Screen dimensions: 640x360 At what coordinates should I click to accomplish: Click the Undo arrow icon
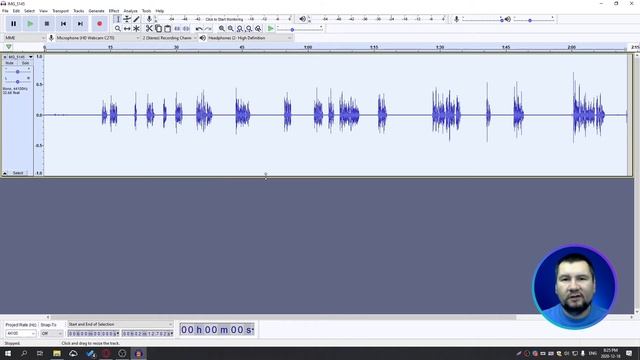click(199, 29)
